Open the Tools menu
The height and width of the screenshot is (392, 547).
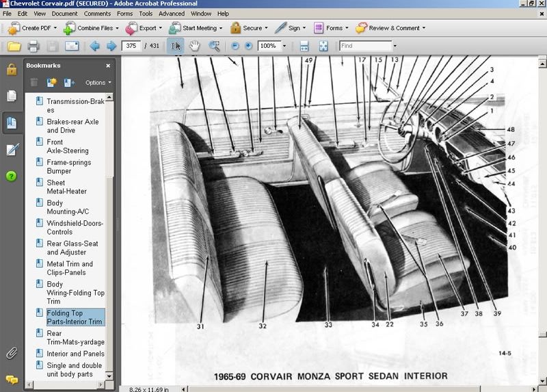coord(146,14)
